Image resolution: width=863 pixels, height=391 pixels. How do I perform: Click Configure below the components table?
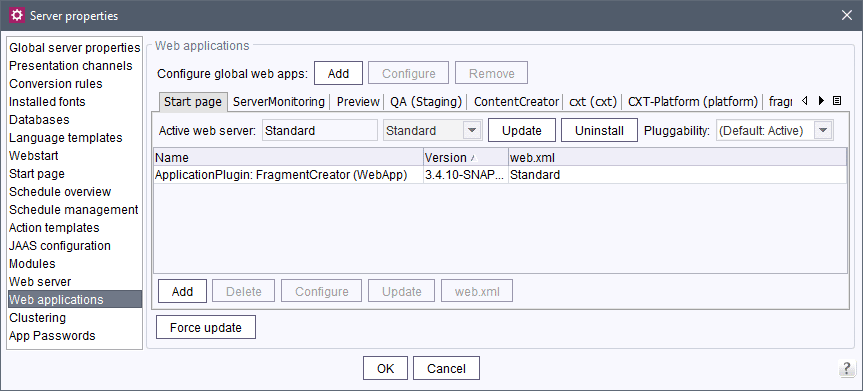coord(321,291)
